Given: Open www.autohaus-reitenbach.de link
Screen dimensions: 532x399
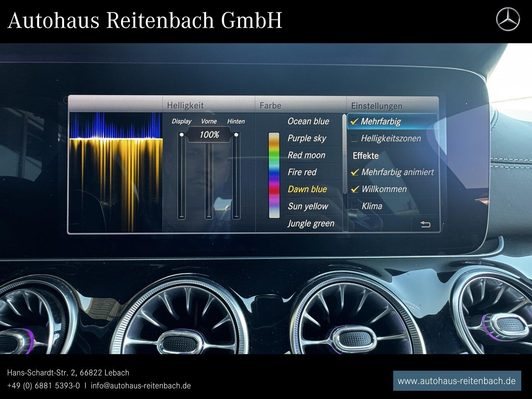Looking at the screenshot, I should (x=457, y=381).
